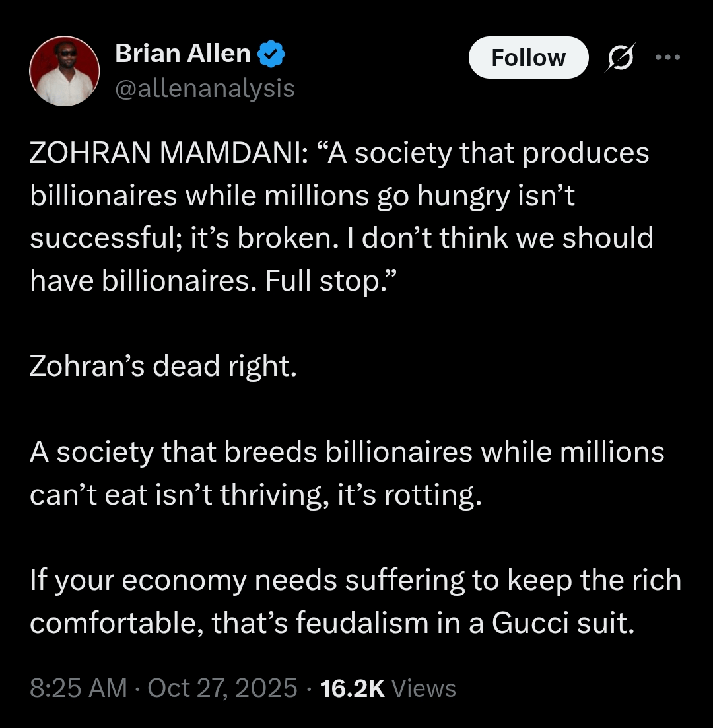Open the @allenanalysis handle link

(205, 88)
